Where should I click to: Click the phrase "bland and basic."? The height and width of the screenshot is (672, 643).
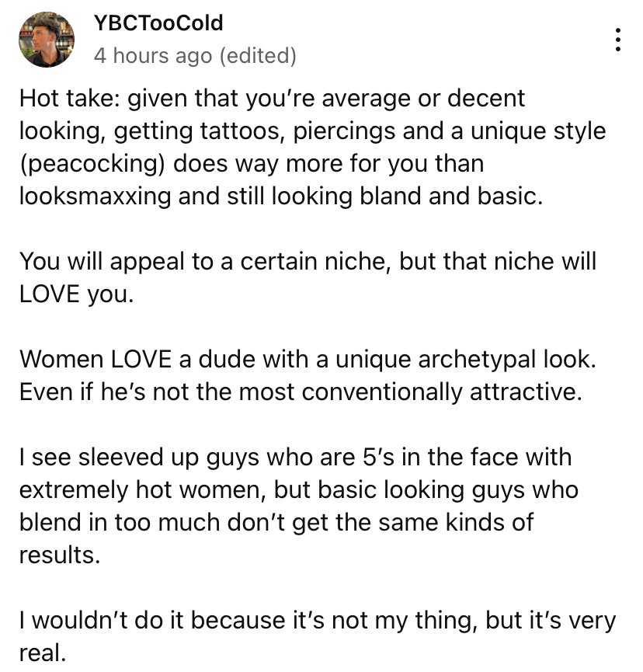pos(450,197)
